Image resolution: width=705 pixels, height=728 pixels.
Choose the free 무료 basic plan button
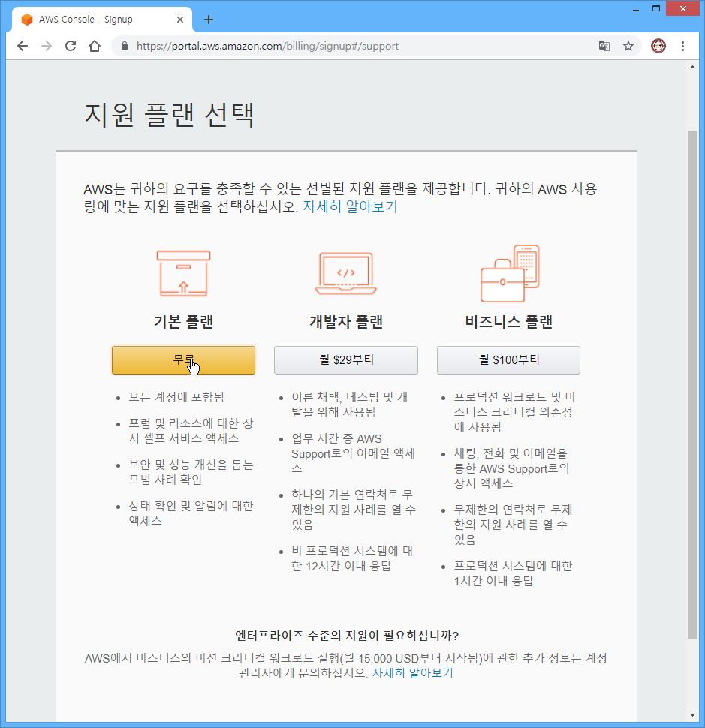(x=183, y=359)
